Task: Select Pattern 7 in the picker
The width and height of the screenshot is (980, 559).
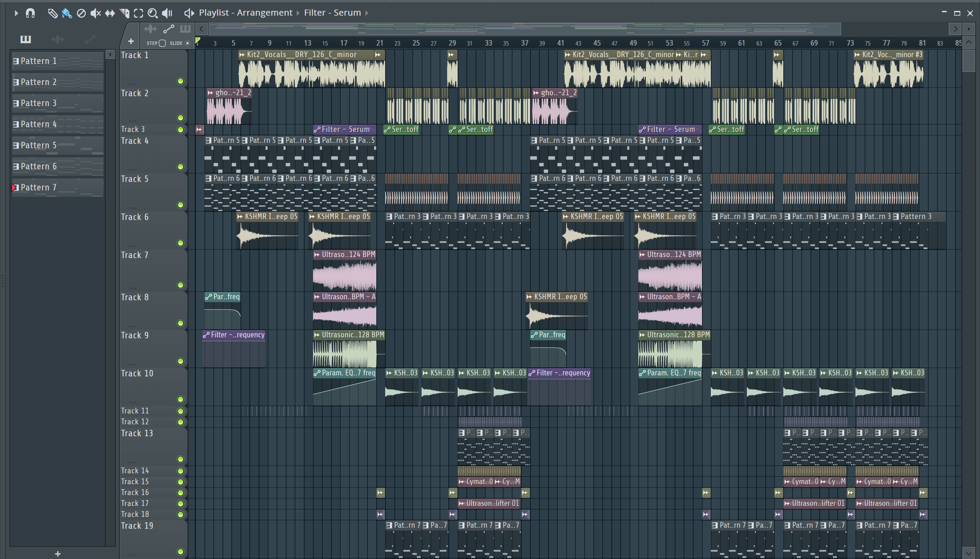Action: [58, 188]
